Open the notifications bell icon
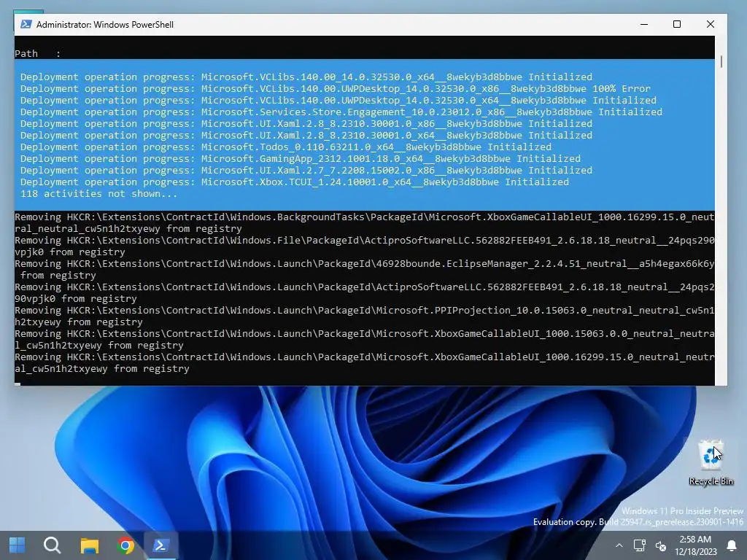 tap(731, 545)
